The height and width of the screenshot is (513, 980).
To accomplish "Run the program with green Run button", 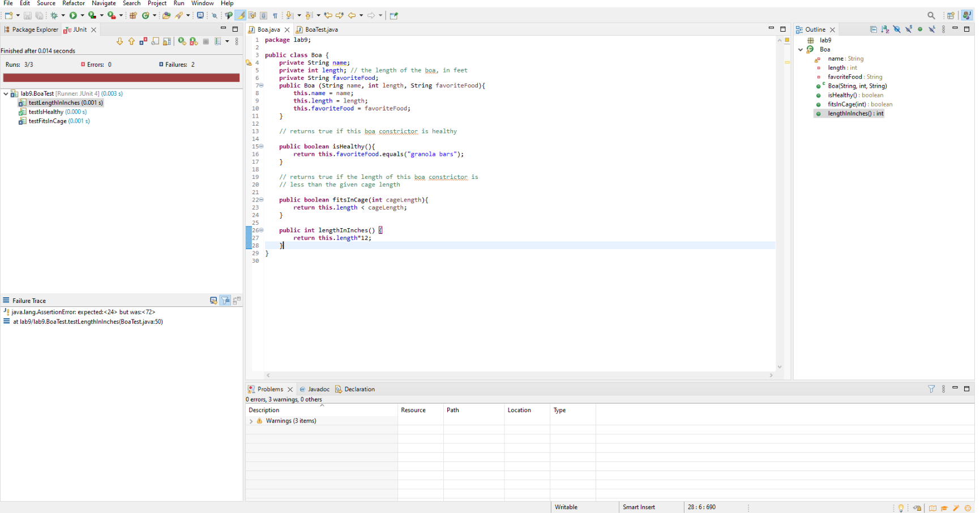I will (x=73, y=15).
